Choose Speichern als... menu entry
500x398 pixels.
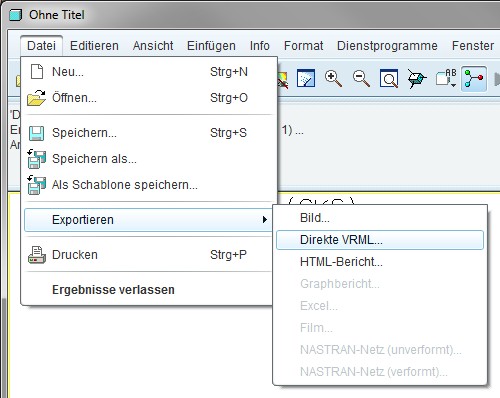pyautogui.click(x=149, y=159)
